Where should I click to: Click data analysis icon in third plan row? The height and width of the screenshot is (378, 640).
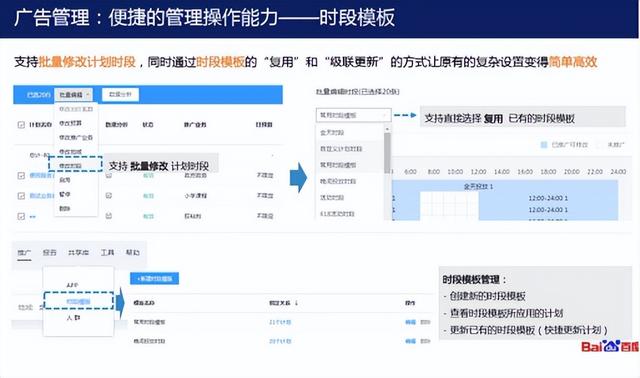[x=109, y=216]
